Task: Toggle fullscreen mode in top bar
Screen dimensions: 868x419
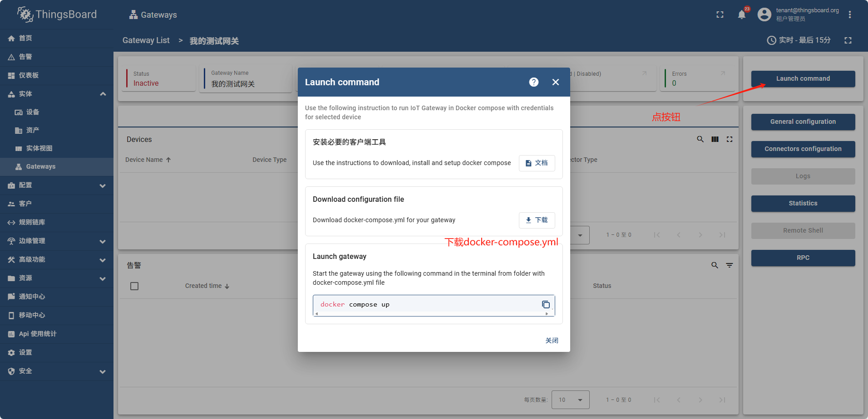Action: click(x=720, y=15)
